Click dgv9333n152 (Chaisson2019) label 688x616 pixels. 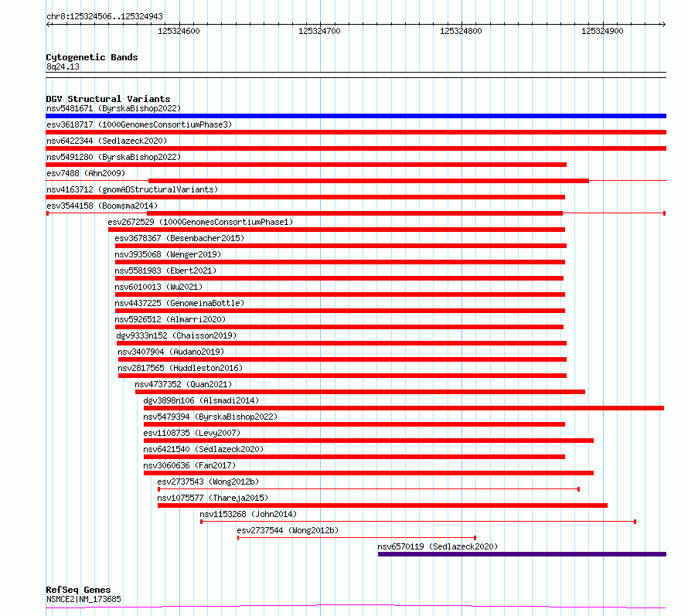pos(176,335)
